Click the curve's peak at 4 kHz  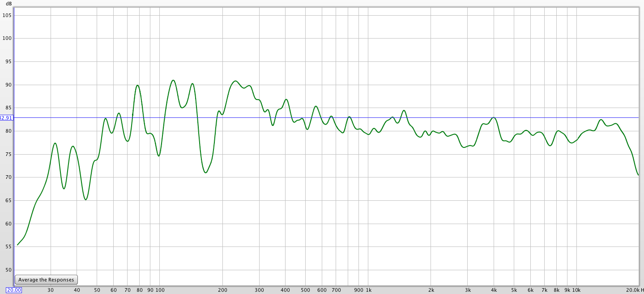(x=494, y=117)
